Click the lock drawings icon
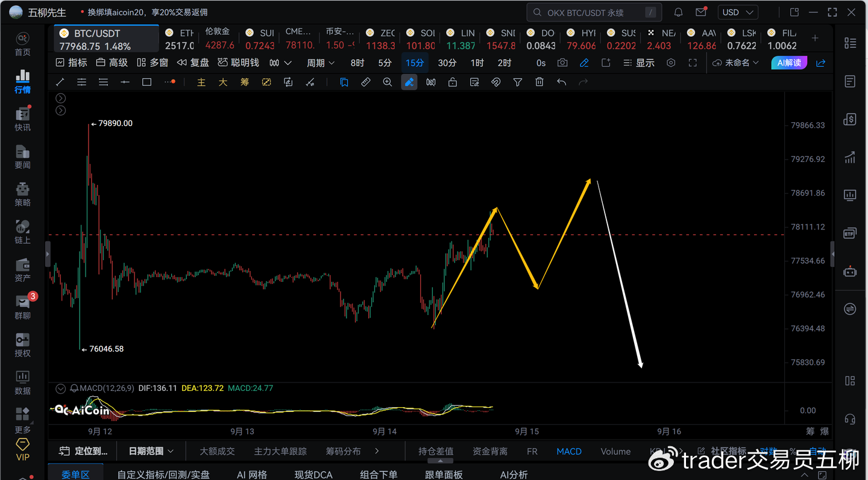The image size is (868, 480). (x=453, y=82)
